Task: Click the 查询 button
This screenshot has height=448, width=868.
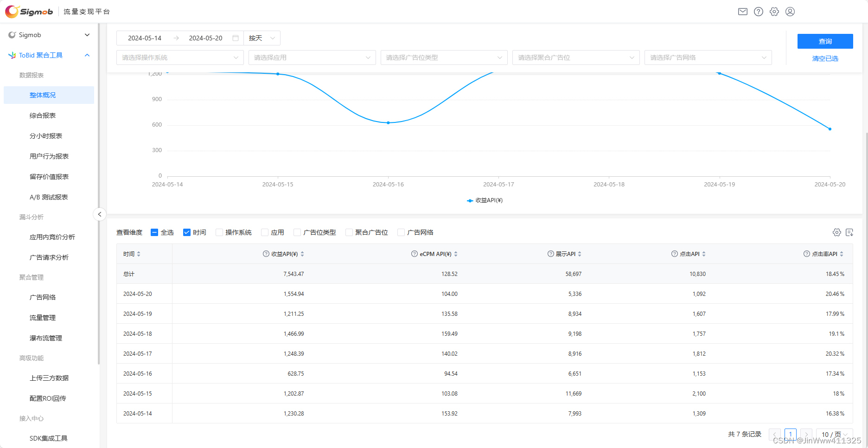Action: click(825, 41)
